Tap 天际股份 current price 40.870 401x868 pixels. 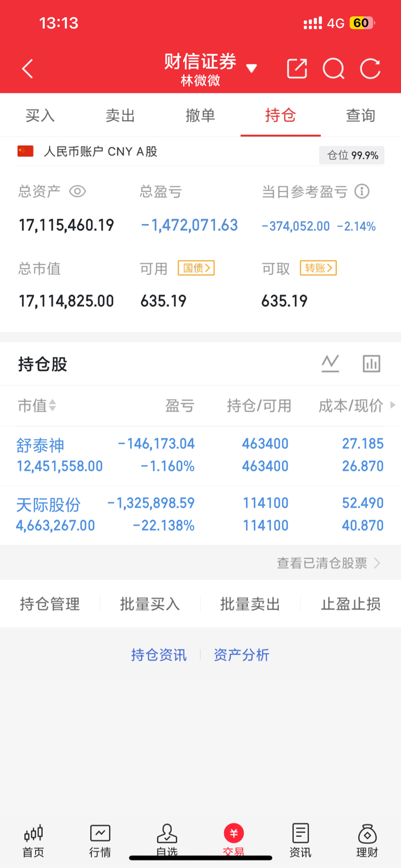pos(363,525)
